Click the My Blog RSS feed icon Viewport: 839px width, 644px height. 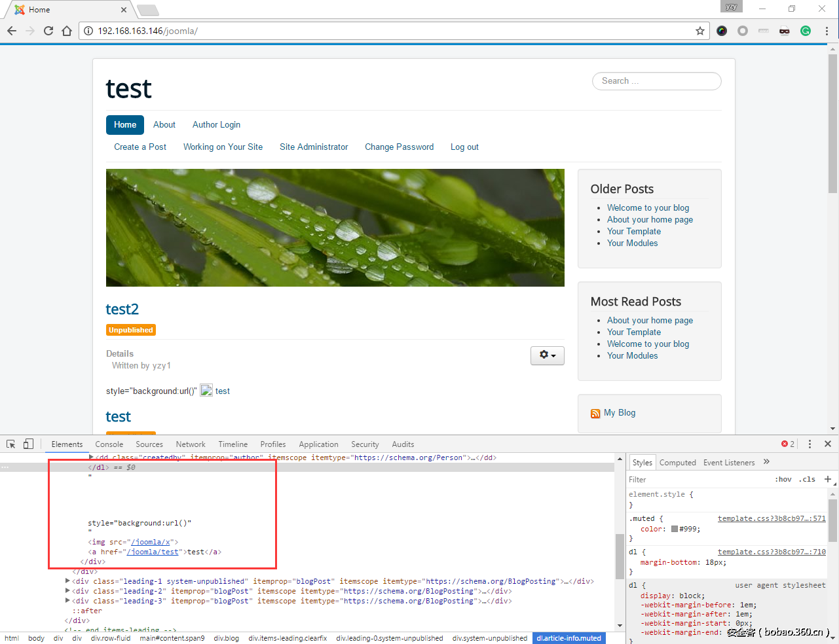[595, 414]
